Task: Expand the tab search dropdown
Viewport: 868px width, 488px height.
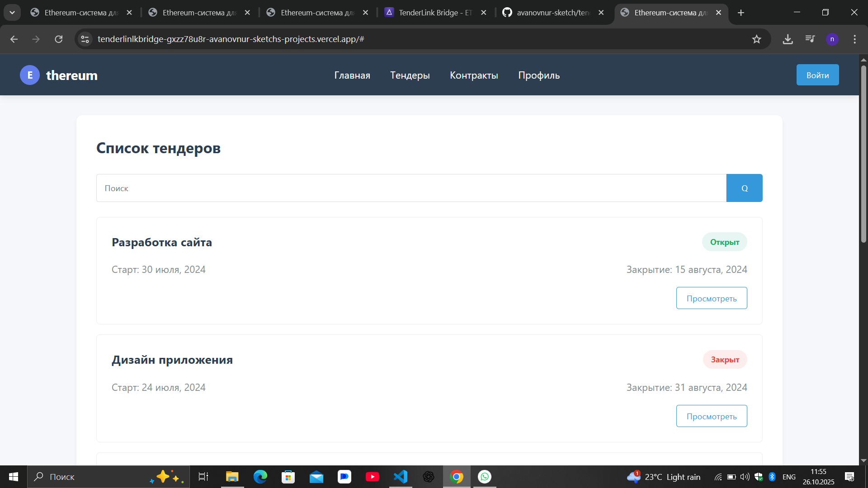Action: tap(12, 13)
